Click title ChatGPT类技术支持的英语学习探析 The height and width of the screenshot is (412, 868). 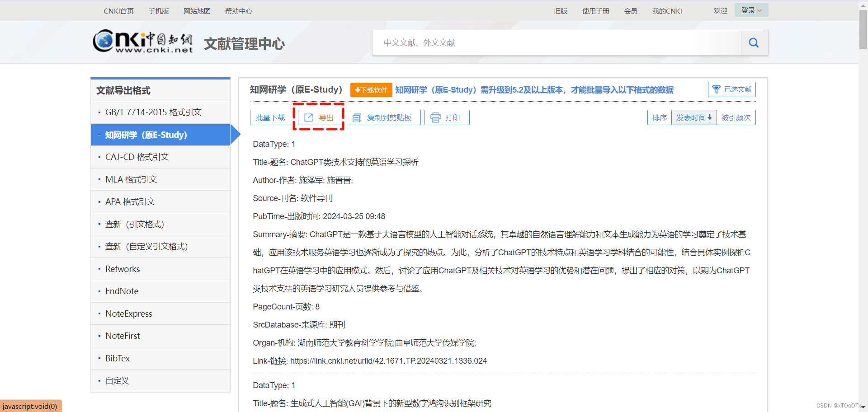pos(354,162)
